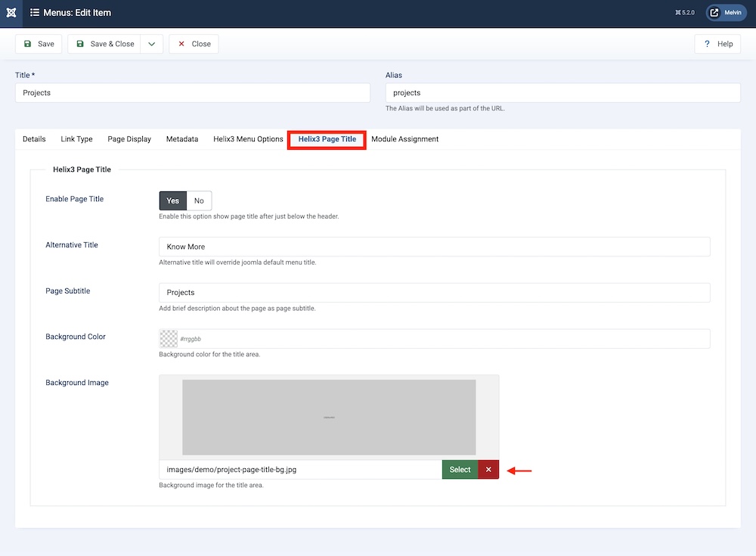Click Close button in the toolbar

point(194,44)
